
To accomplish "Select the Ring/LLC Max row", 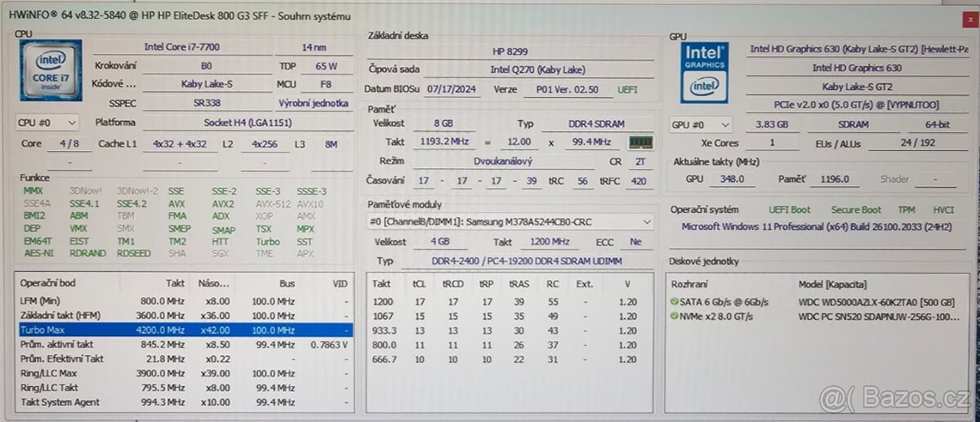I will pos(185,373).
